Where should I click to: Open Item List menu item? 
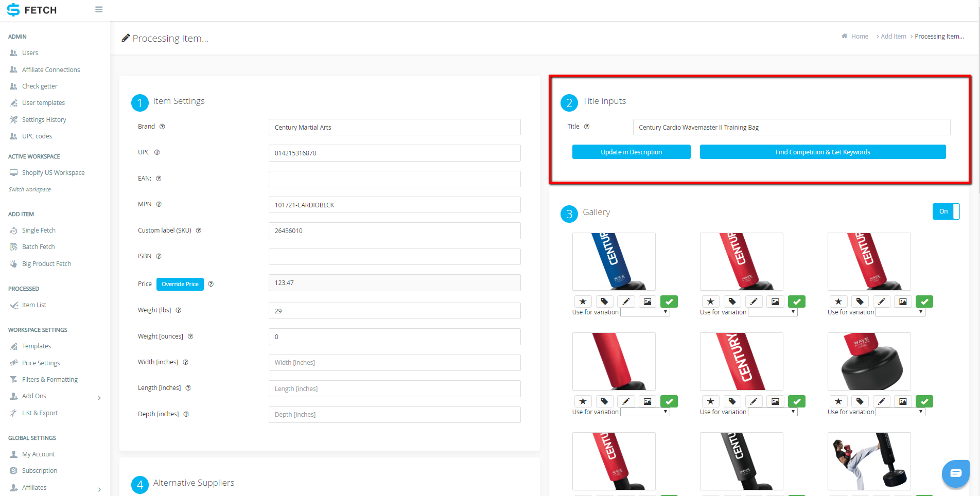(x=34, y=305)
